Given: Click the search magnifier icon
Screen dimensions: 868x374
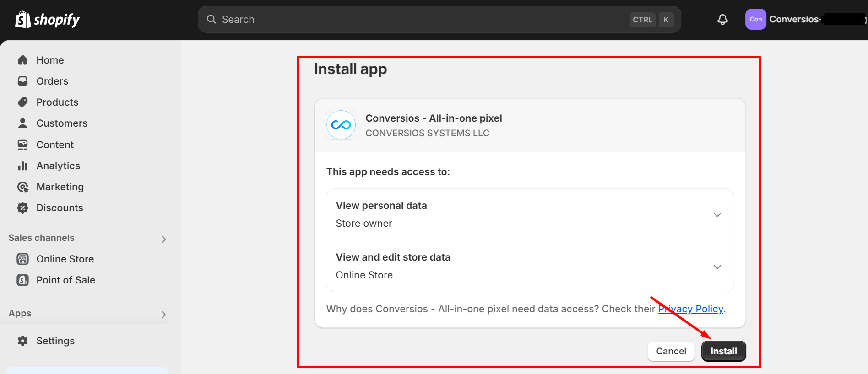Looking at the screenshot, I should coord(211,19).
